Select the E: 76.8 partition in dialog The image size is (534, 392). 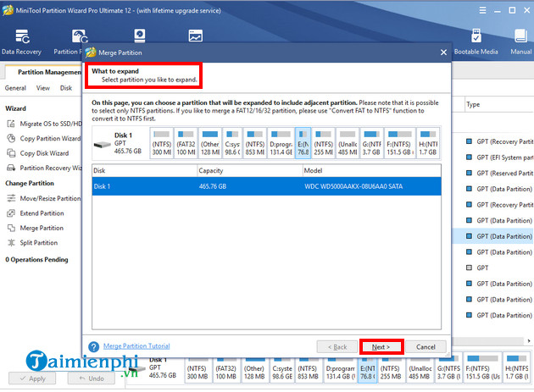[303, 143]
